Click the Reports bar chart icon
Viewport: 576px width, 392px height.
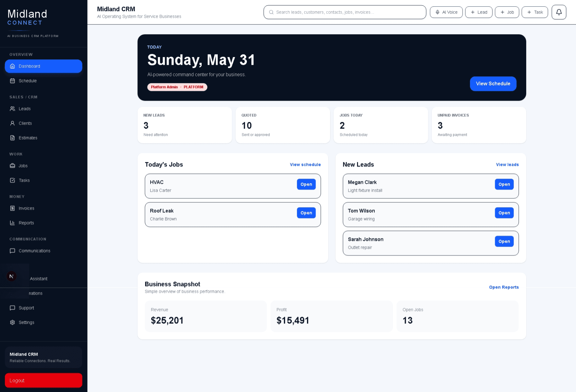[13, 223]
